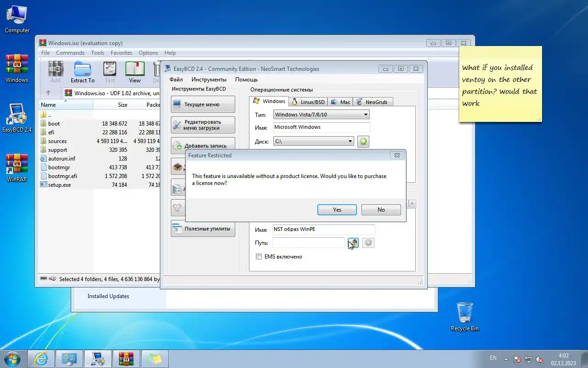The image size is (588, 368).
Task: Click the EasyBCD taskbar button
Action: [x=98, y=359]
